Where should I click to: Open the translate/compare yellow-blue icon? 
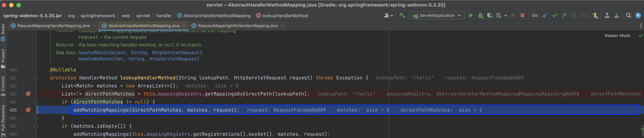click(x=595, y=16)
